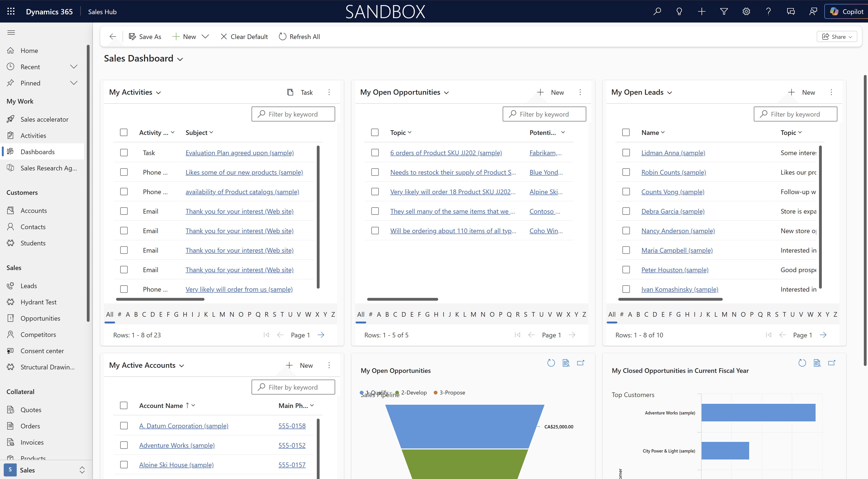The width and height of the screenshot is (868, 479).
Task: Expand Recent in the sidebar
Action: (x=74, y=67)
